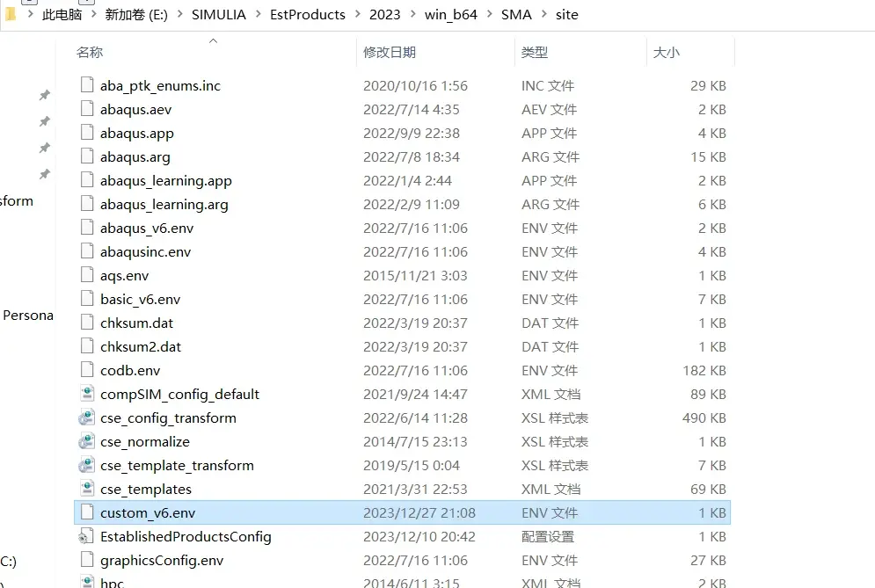Expand the chevron after 此电脑 in path

click(94, 15)
